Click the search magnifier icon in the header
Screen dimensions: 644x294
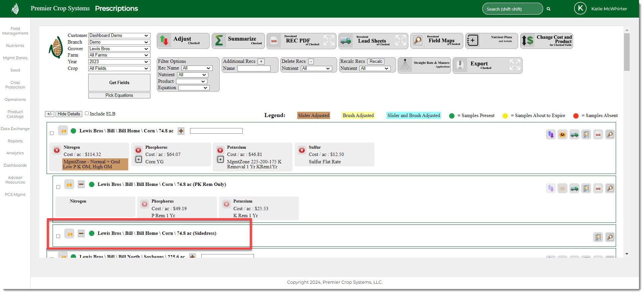tap(548, 9)
